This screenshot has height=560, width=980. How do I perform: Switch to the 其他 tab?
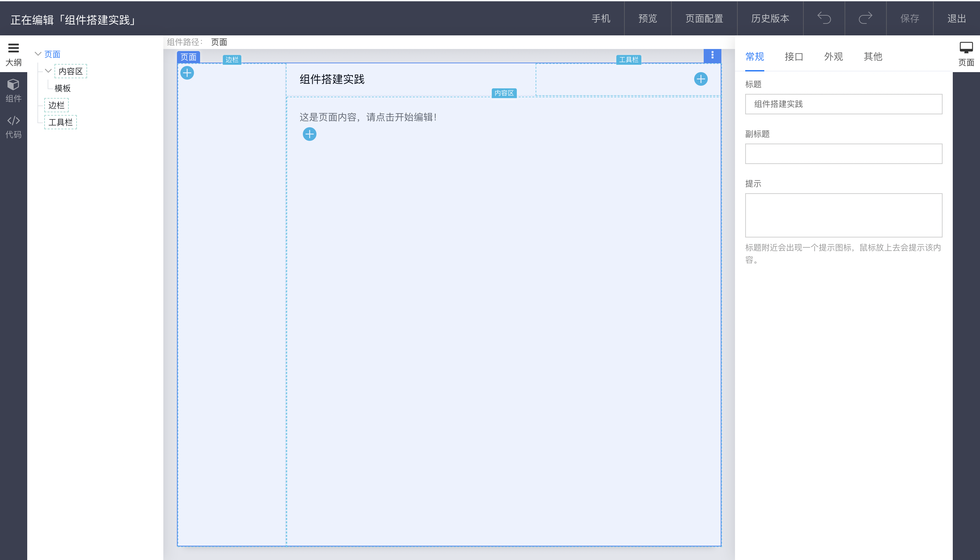[873, 56]
